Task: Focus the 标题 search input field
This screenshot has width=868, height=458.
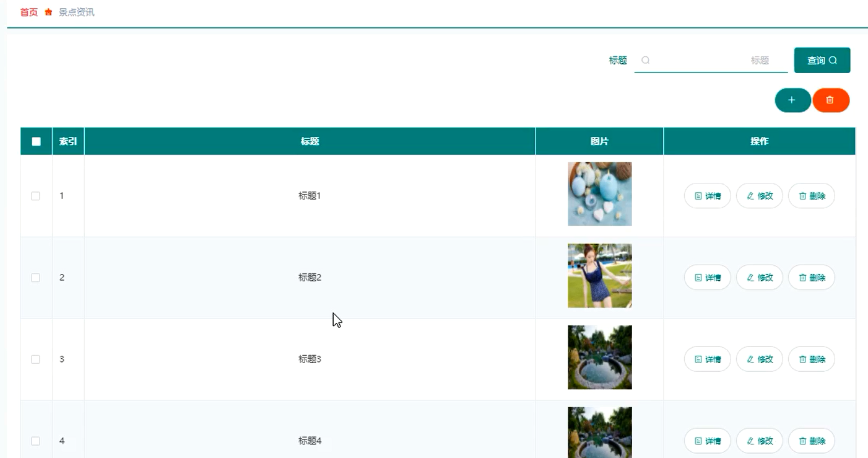Action: [x=711, y=60]
